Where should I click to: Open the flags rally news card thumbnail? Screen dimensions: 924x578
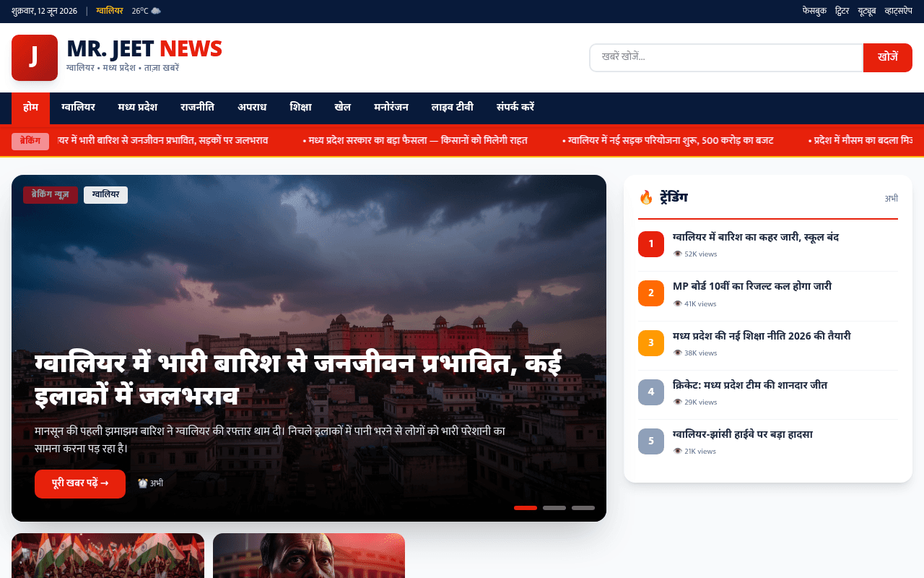[x=108, y=556]
